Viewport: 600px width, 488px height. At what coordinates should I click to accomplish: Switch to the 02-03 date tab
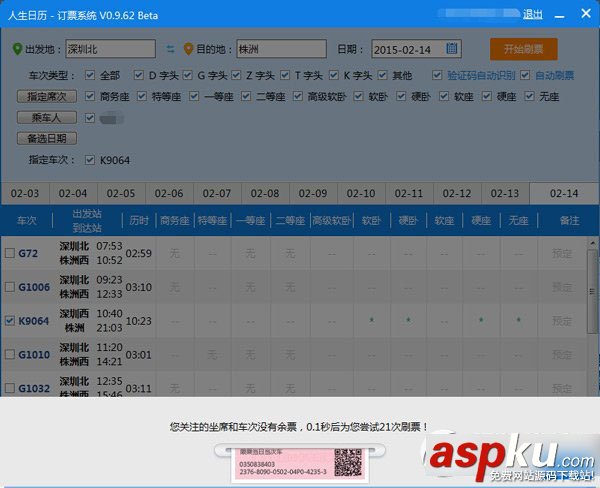25,193
